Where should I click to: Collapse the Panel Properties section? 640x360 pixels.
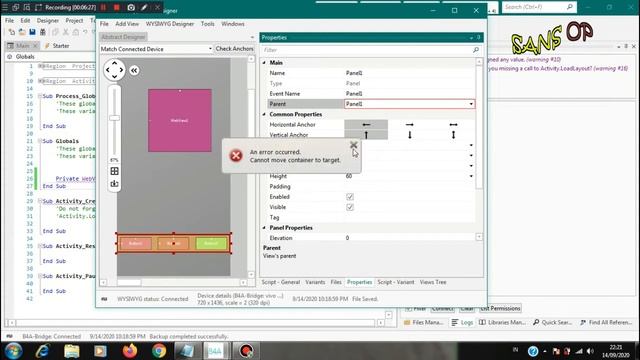pos(264,228)
